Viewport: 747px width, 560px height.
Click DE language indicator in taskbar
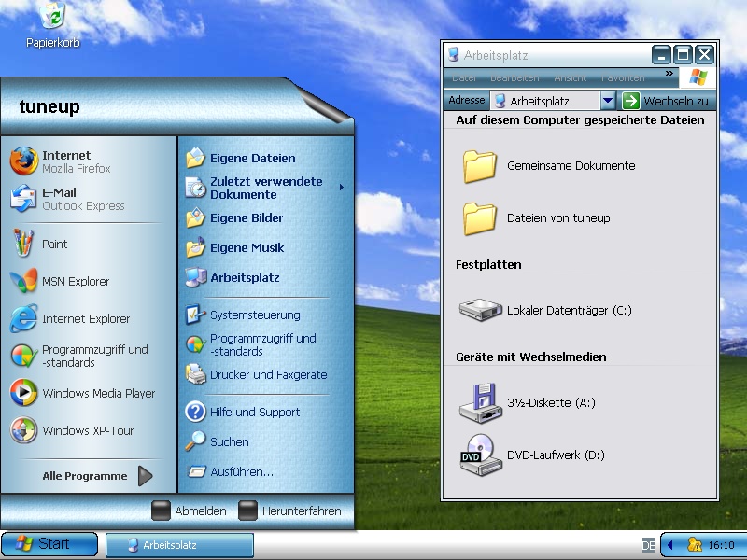(x=648, y=545)
